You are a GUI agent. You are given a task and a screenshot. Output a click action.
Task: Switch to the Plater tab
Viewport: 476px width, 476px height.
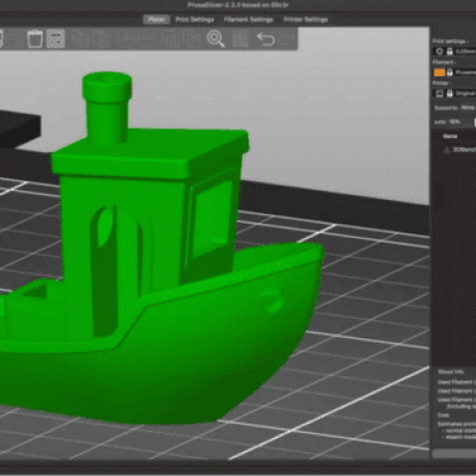coord(157,20)
